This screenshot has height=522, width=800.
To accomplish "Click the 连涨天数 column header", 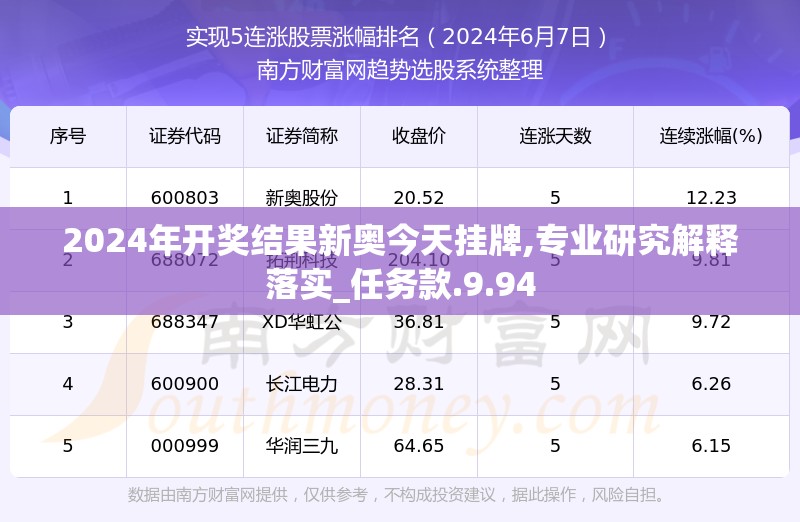I will pos(555,136).
